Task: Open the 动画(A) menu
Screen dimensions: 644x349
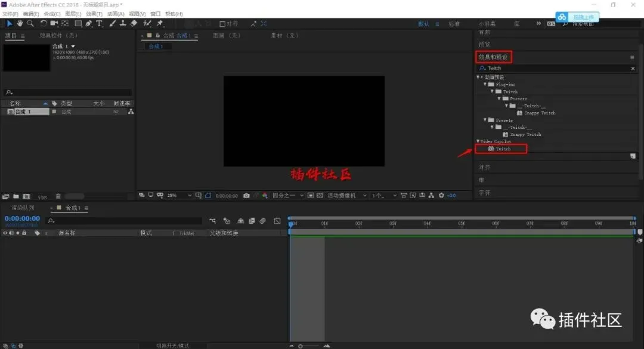Action: click(116, 14)
